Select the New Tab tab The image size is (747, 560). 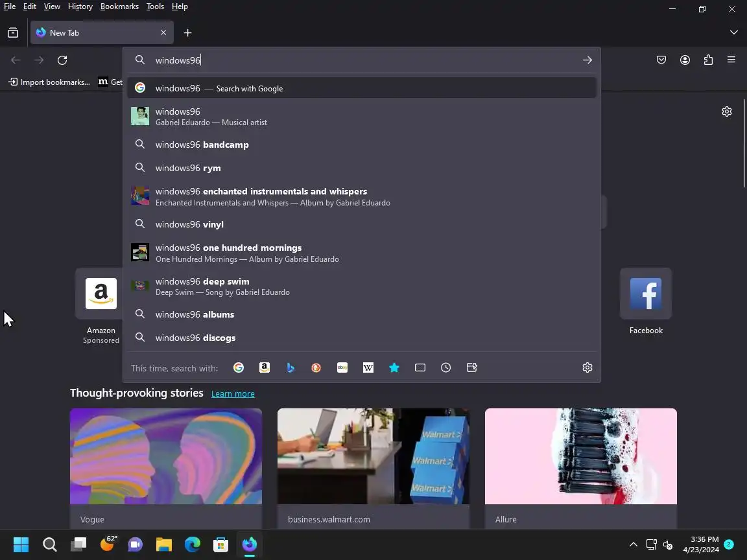(x=101, y=32)
